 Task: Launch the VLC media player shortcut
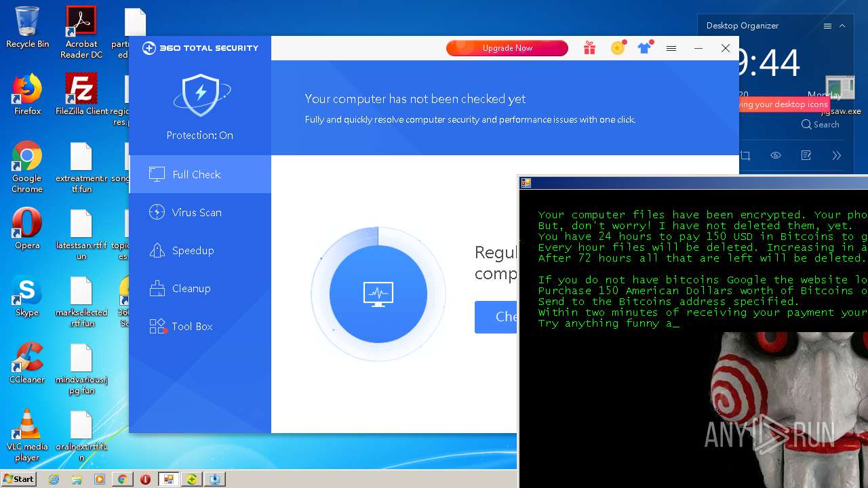[x=27, y=435]
